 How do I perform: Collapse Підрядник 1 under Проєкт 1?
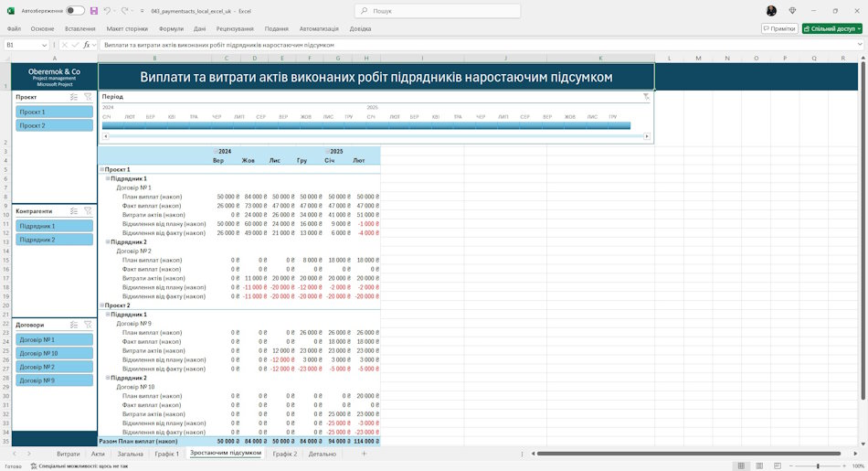click(x=108, y=178)
